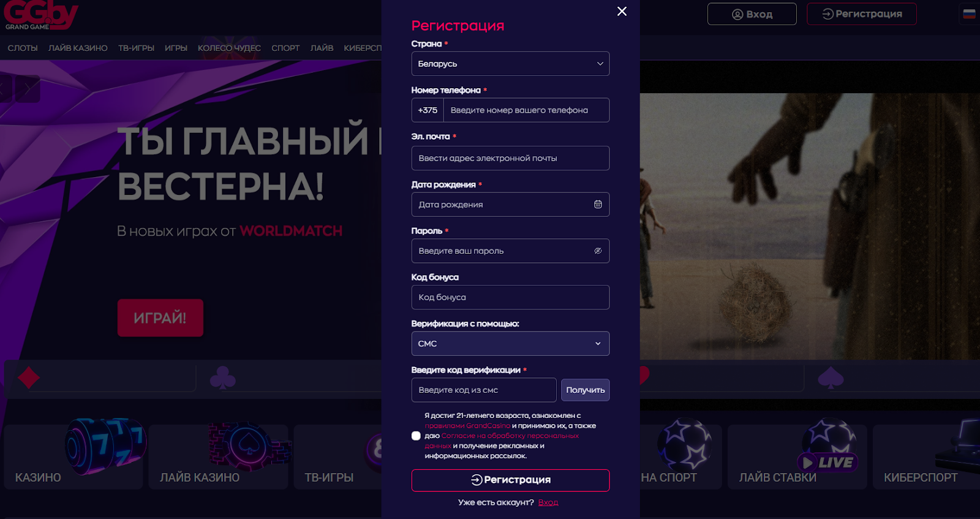Click the purple spade suit icon
Viewport: 980px width, 519px height.
(x=831, y=377)
